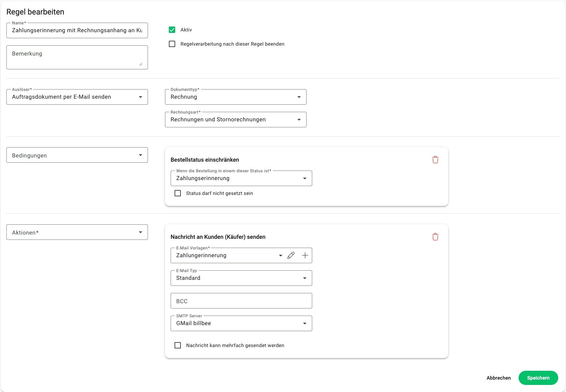566x392 pixels.
Task: Delete the Nachricht an Kunden action
Action: tap(435, 237)
